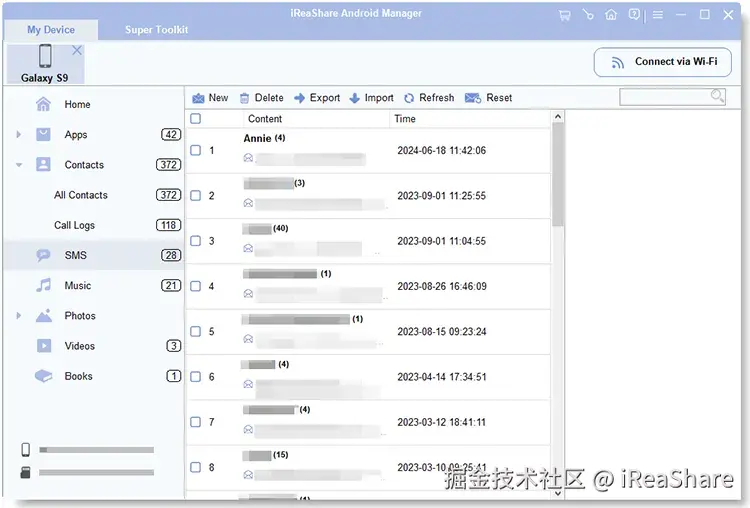Click the Delete button label
750x508 pixels.
[x=269, y=98]
